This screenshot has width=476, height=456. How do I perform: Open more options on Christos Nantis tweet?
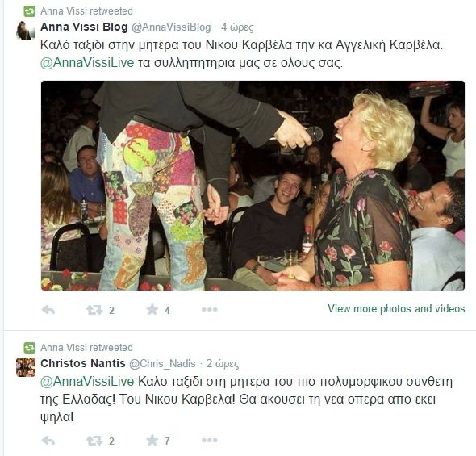210,440
